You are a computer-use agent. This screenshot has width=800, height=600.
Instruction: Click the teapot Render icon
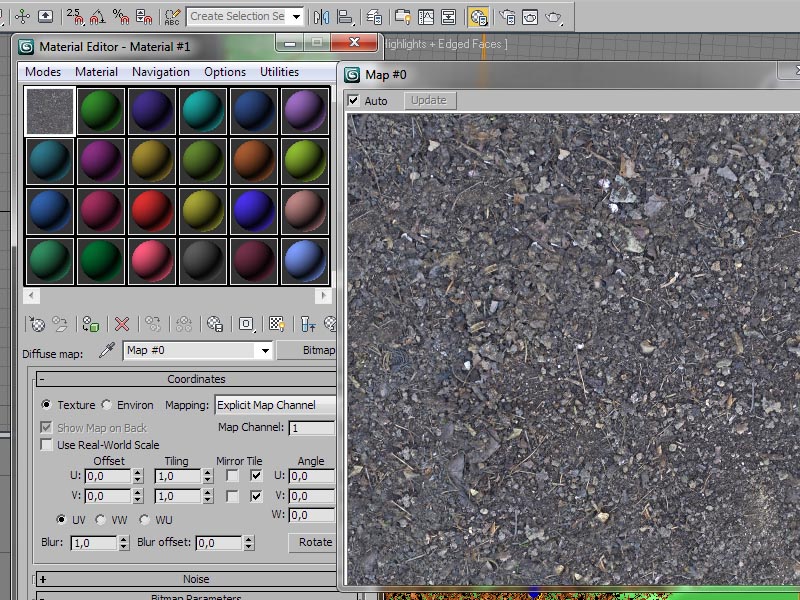(554, 17)
